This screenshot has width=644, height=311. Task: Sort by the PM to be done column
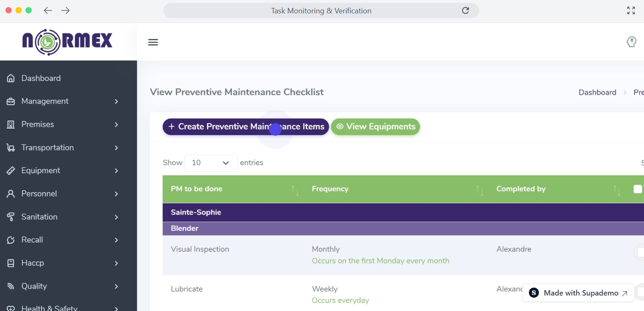(x=295, y=190)
